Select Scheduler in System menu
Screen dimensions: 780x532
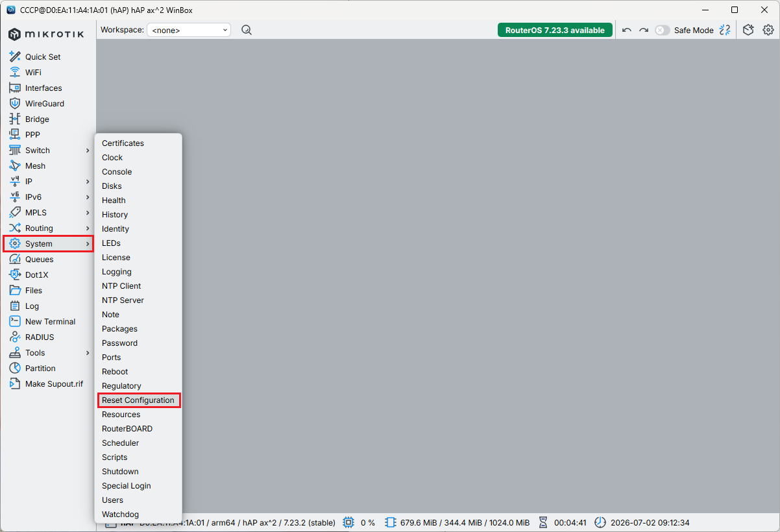pos(120,443)
